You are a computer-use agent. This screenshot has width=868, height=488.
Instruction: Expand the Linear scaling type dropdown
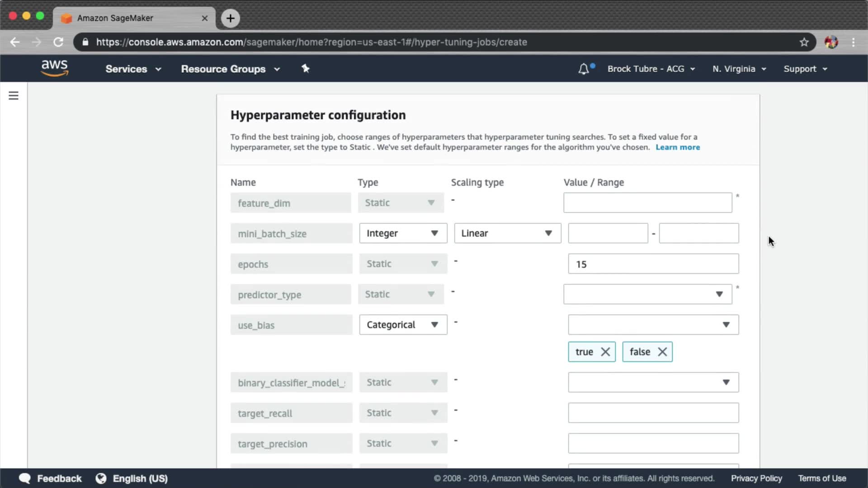[507, 233]
